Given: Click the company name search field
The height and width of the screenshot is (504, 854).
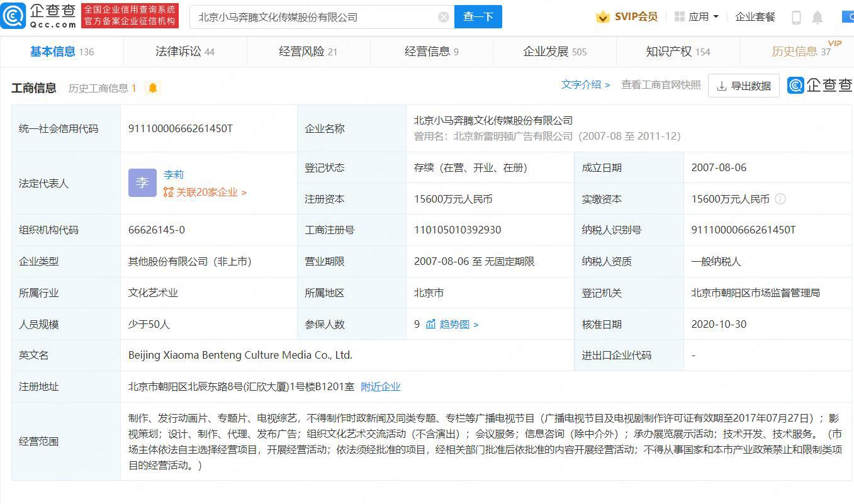Looking at the screenshot, I should tap(315, 17).
